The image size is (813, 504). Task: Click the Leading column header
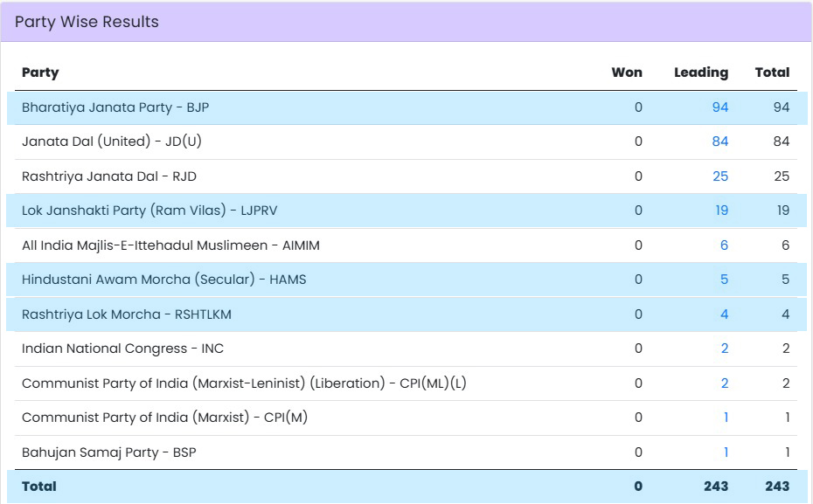(700, 72)
